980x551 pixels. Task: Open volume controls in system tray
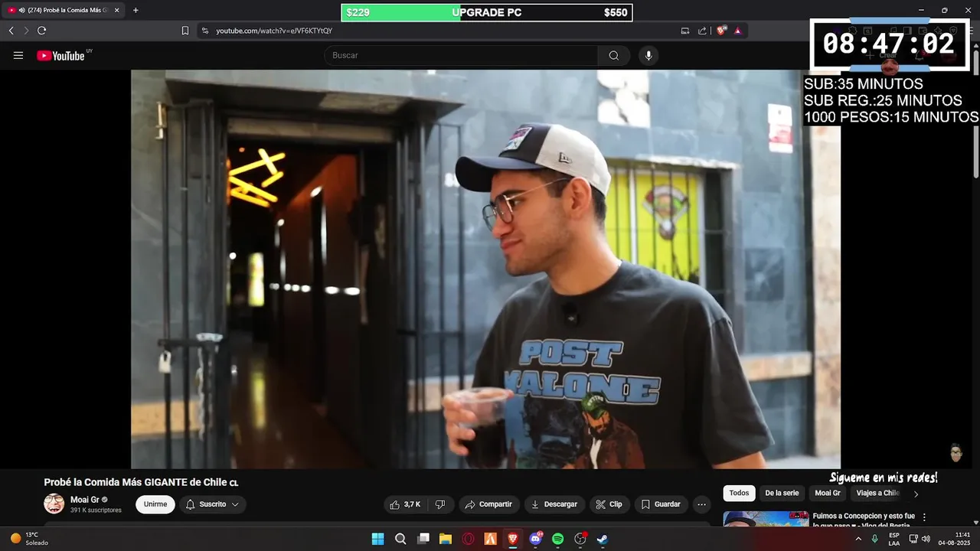(x=926, y=539)
